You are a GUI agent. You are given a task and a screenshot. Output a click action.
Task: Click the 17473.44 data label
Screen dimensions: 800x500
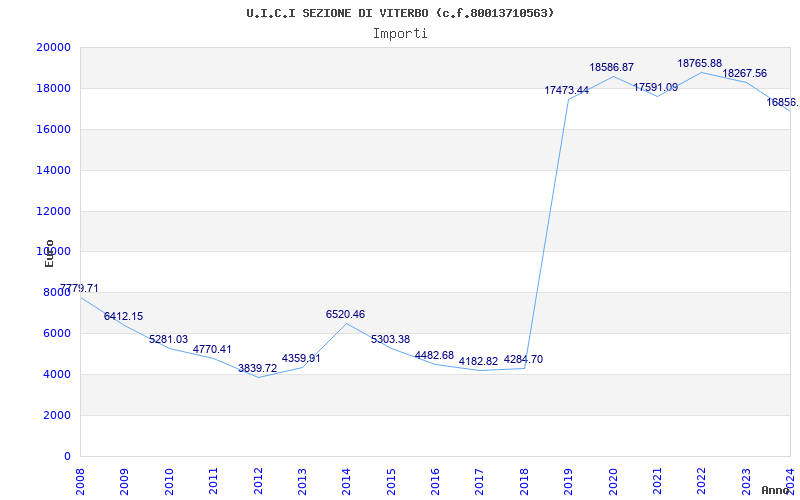pos(567,90)
